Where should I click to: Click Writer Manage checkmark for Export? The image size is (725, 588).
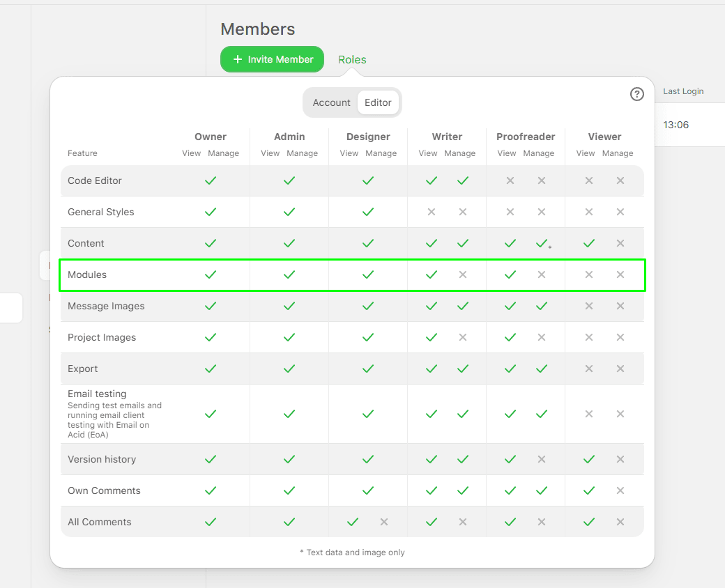[x=463, y=369]
